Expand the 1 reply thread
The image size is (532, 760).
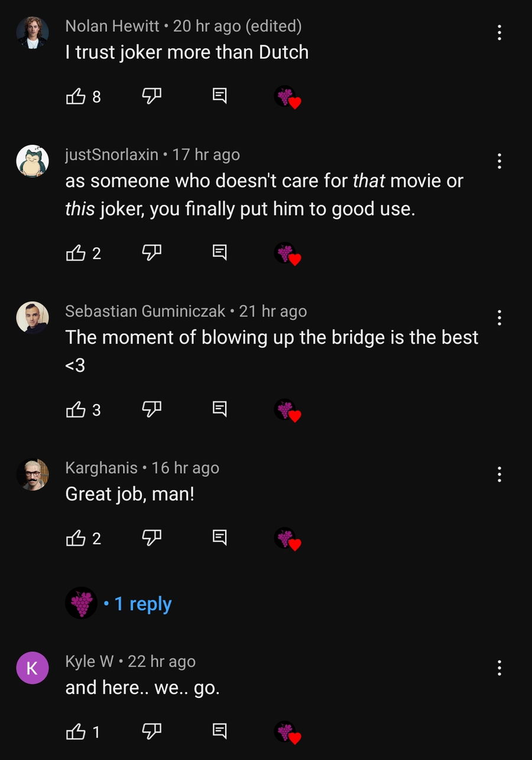click(142, 604)
